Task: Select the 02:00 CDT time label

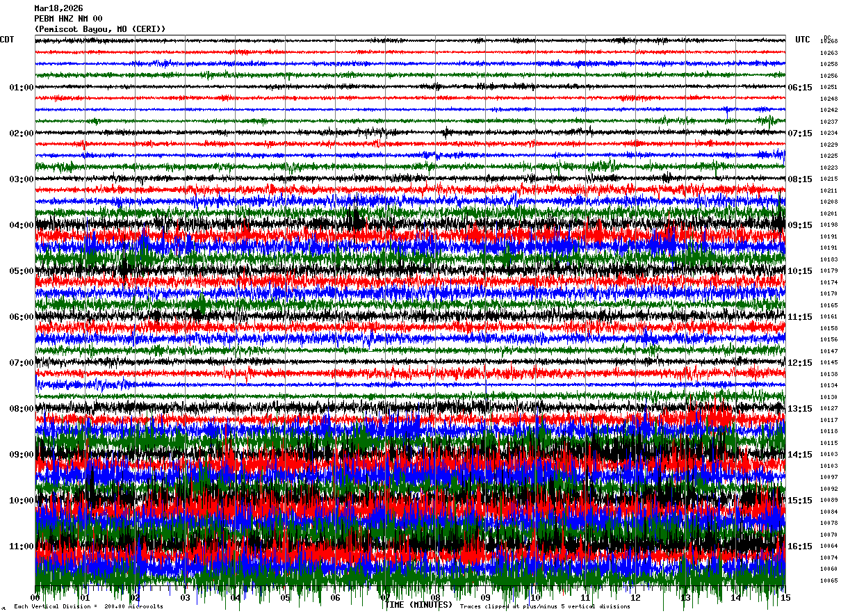Action: coord(22,133)
